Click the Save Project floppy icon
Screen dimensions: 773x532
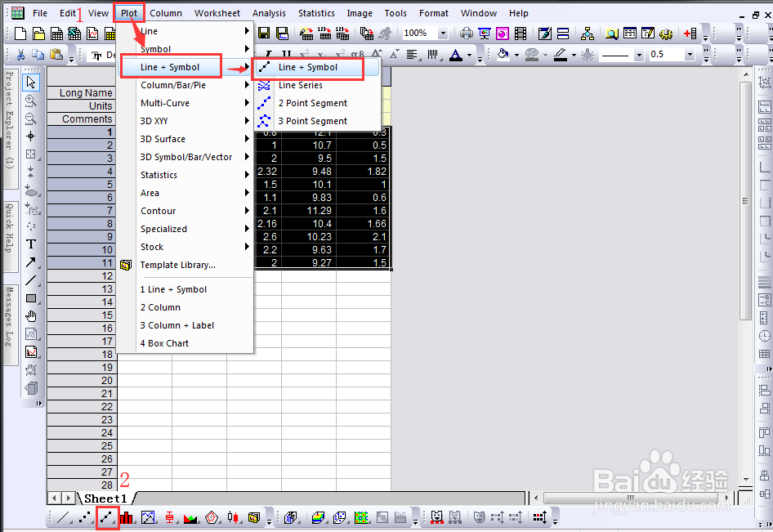pyautogui.click(x=264, y=33)
